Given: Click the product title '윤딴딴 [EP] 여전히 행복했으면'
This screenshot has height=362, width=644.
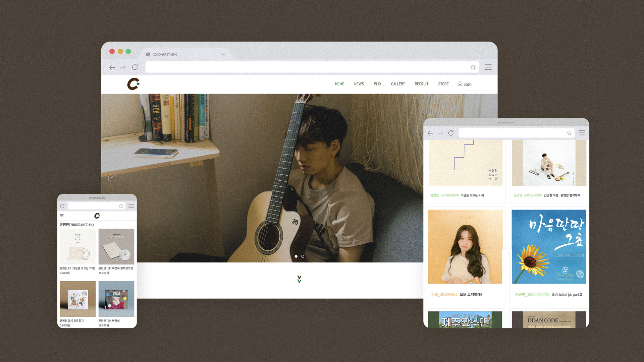Looking at the screenshot, I should click(116, 268).
